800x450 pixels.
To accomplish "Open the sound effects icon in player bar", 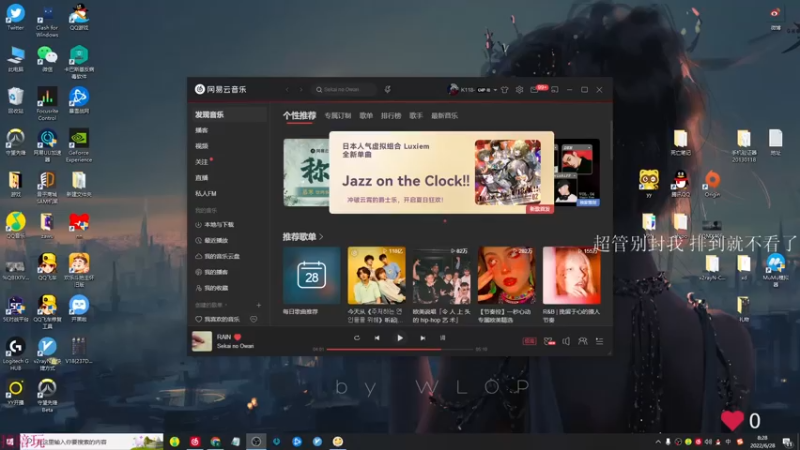I will (x=549, y=341).
